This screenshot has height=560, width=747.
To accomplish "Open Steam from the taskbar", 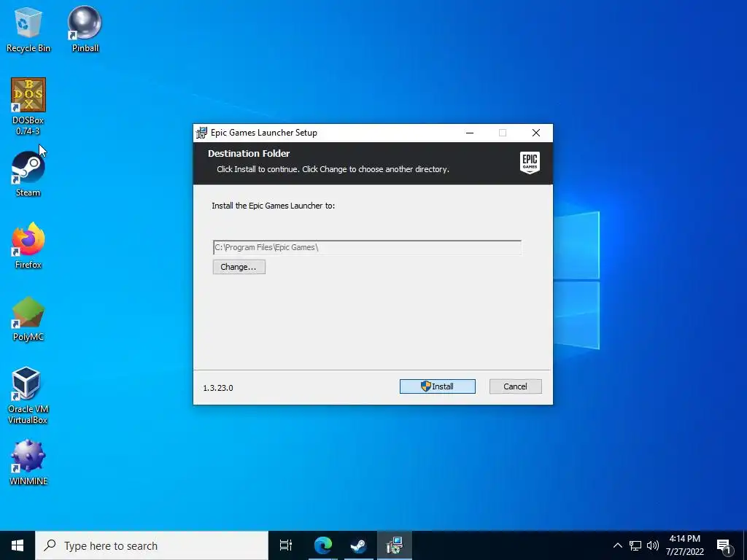I will coord(359,545).
